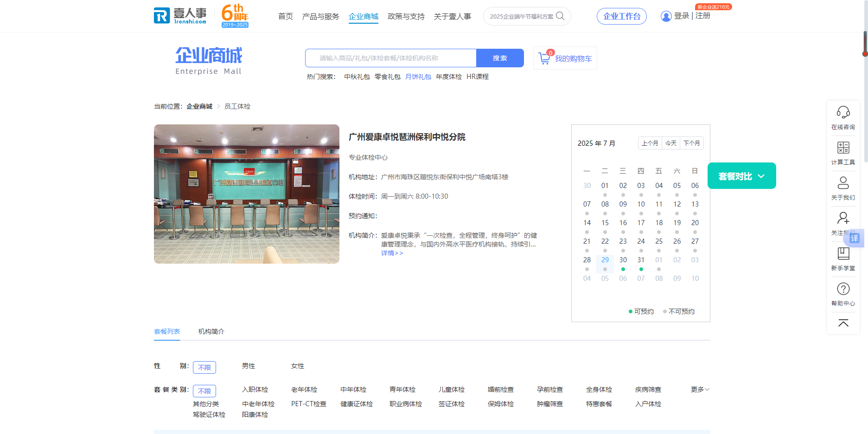Click 注册 link
Screen dimensions: 868x434
tap(703, 16)
